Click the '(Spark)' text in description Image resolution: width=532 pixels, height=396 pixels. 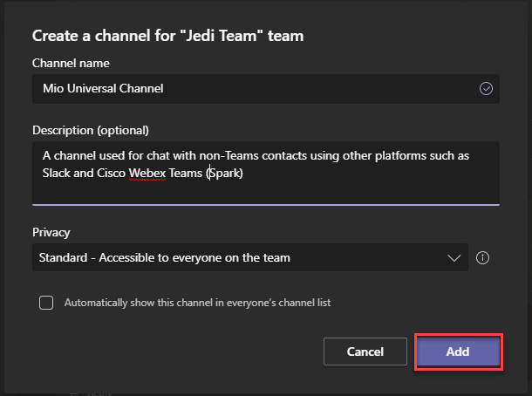227,173
